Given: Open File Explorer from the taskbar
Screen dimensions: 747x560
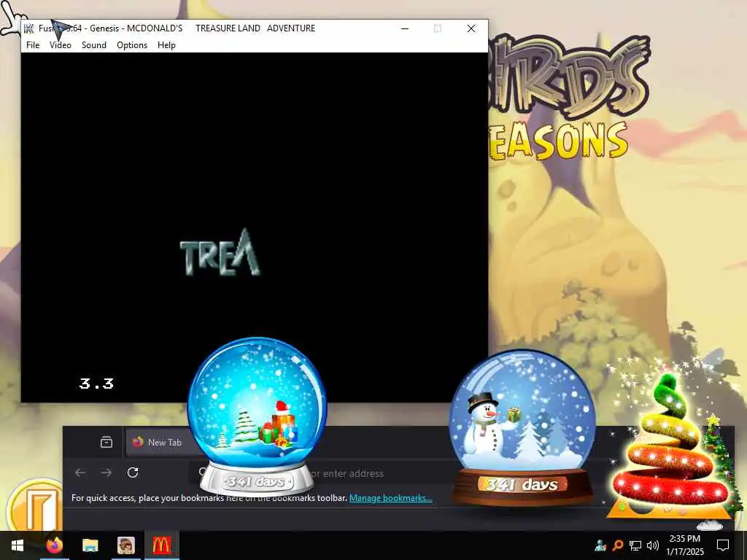Looking at the screenshot, I should click(90, 545).
